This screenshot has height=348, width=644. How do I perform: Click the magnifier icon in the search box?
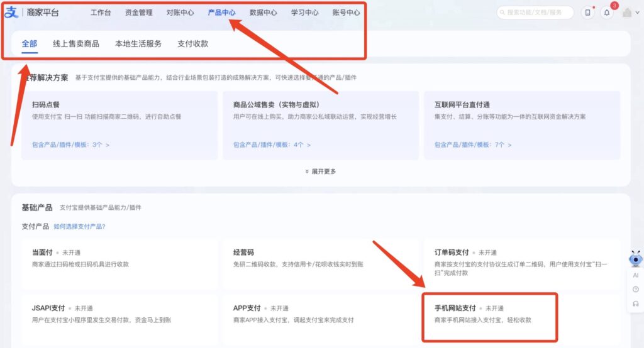pos(502,13)
